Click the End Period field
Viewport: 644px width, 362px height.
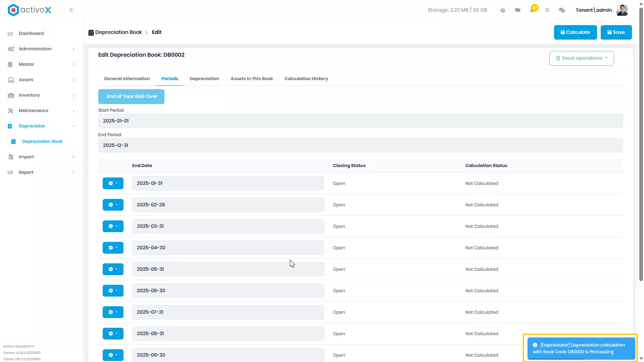point(360,146)
